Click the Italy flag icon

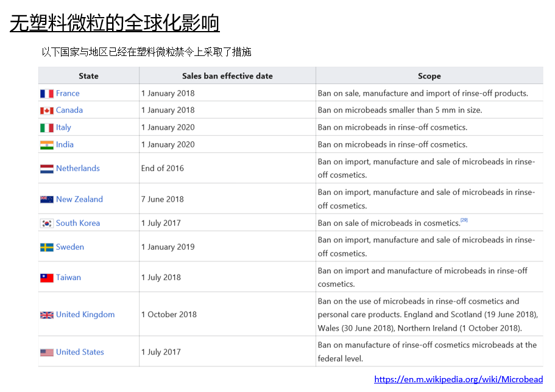46,128
